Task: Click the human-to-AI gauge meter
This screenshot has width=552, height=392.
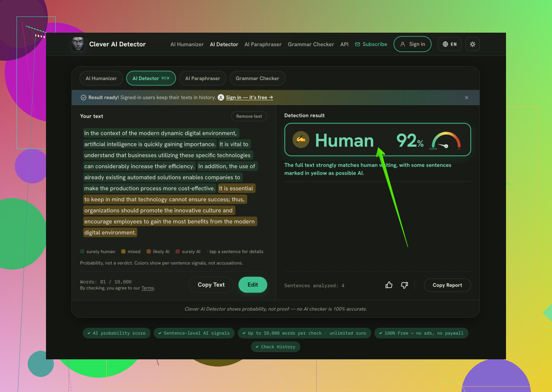Action: tap(446, 141)
